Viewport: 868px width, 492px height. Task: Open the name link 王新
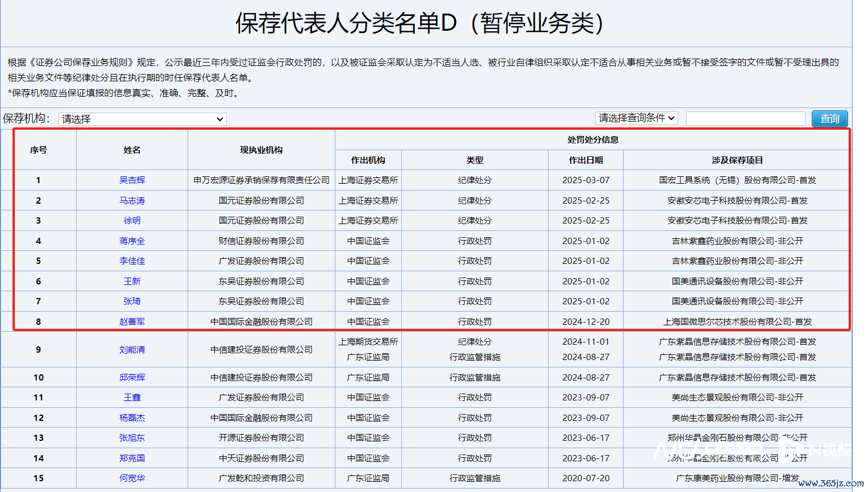pos(132,281)
